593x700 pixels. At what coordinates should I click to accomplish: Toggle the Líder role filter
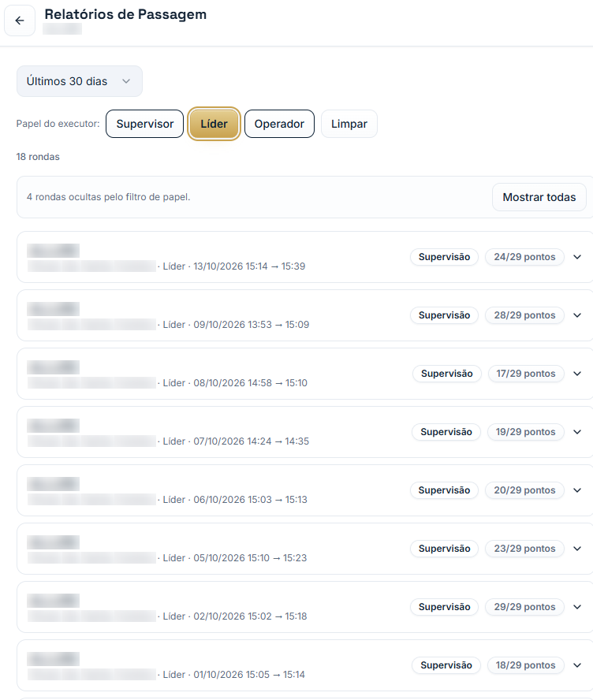(214, 124)
